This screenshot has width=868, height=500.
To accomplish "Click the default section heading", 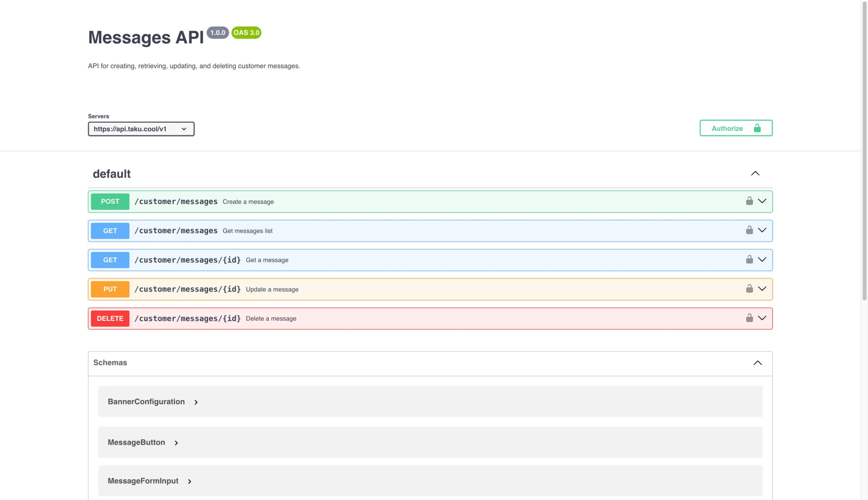I will [112, 174].
